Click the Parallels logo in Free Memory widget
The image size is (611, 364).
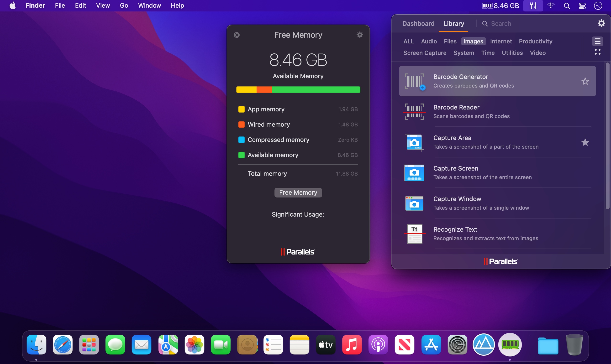pyautogui.click(x=298, y=251)
